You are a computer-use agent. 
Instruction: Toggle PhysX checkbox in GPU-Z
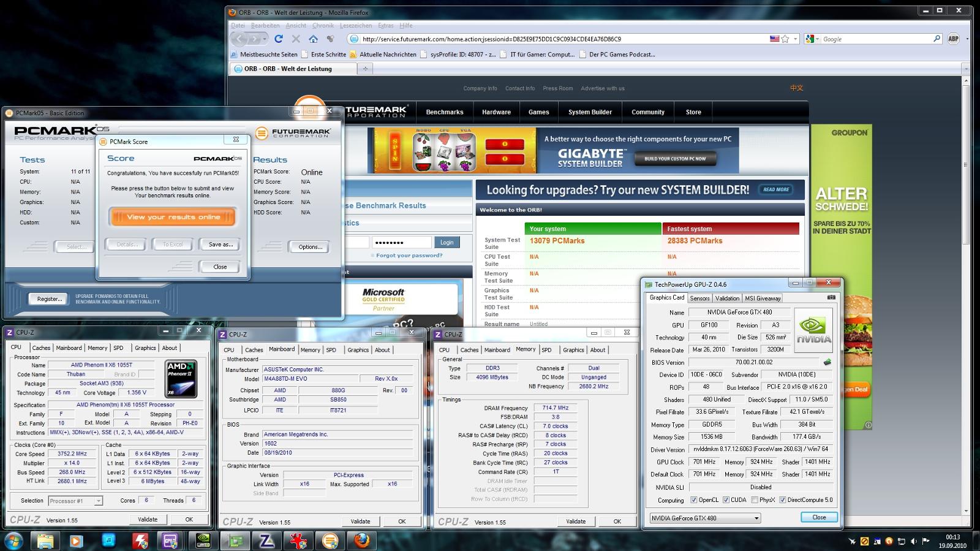pyautogui.click(x=755, y=500)
